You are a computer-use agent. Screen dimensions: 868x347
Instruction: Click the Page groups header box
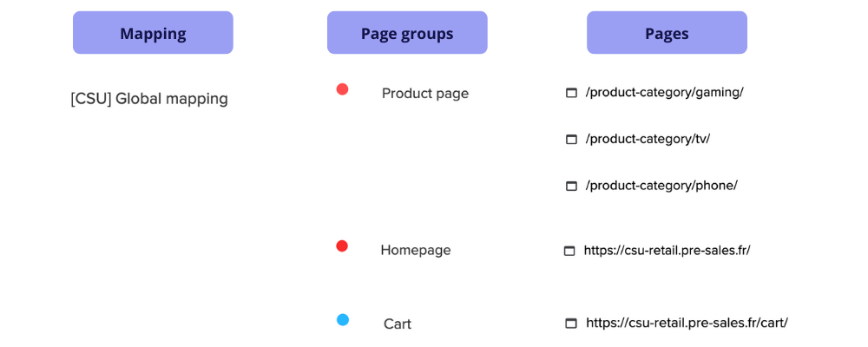pos(407,33)
